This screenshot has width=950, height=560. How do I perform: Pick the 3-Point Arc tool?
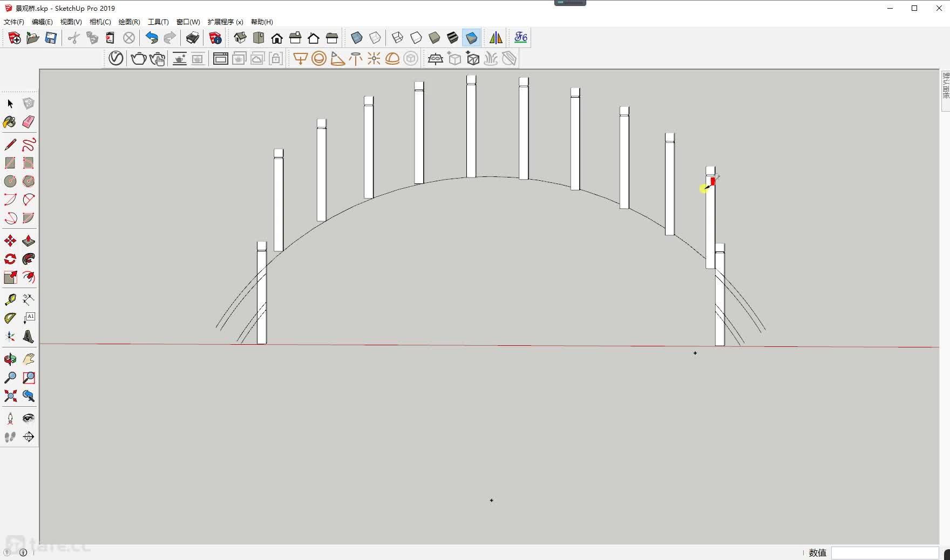[x=10, y=218]
